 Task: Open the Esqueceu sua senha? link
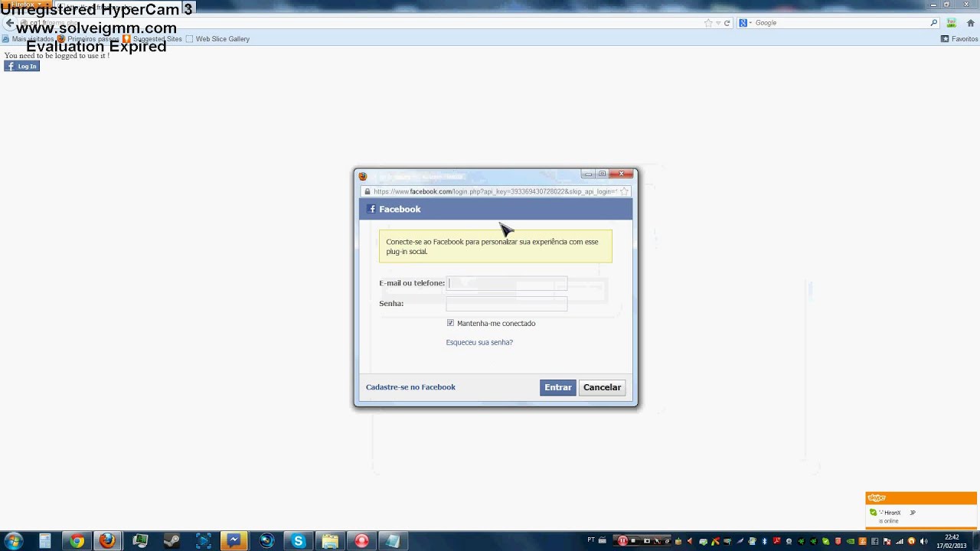pos(479,342)
